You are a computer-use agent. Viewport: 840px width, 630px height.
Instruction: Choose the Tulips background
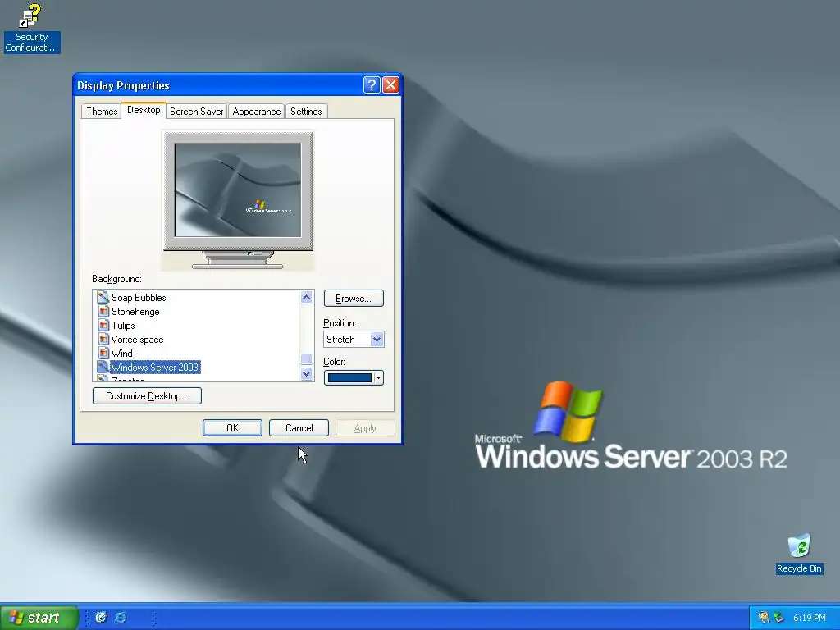click(123, 325)
